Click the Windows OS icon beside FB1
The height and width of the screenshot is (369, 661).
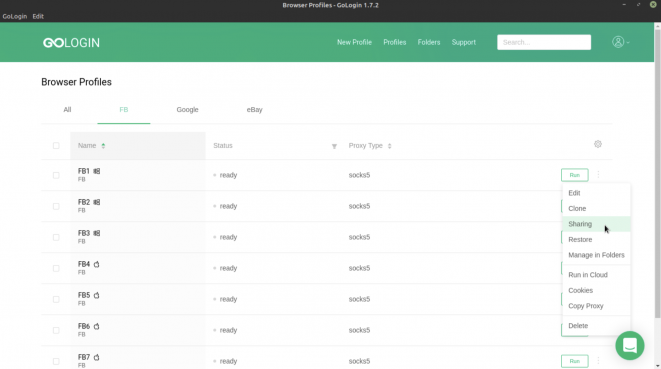click(97, 171)
